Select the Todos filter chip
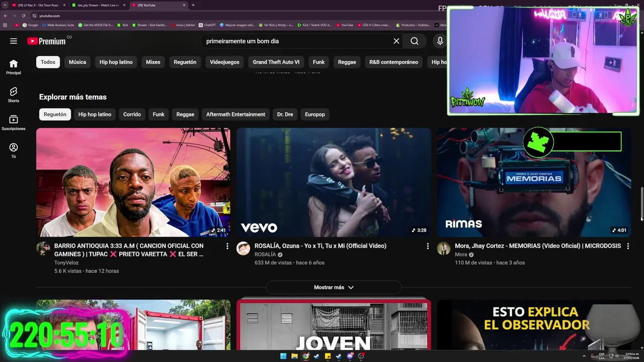This screenshot has height=362, width=644. click(x=48, y=62)
